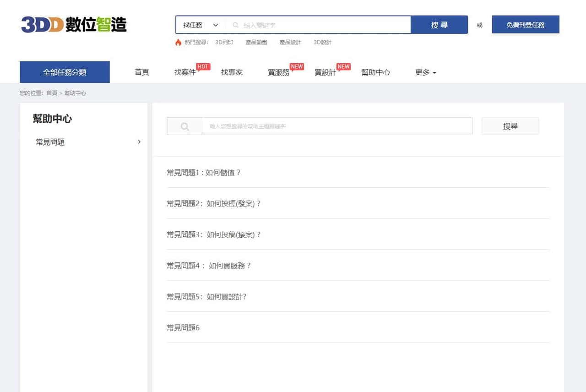Click the 3D設計 hot search link
586x392 pixels.
(323, 42)
